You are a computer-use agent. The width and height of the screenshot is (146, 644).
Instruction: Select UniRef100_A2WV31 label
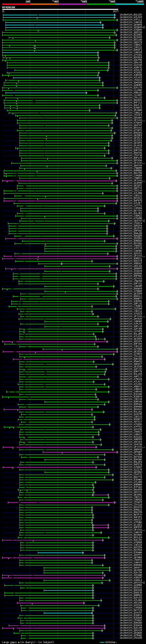coord(131,68)
